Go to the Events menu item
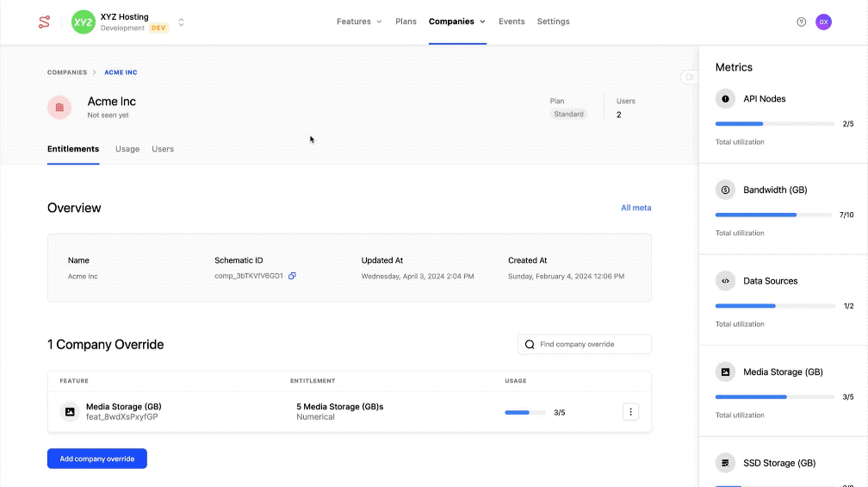This screenshot has height=487, width=868. [512, 22]
